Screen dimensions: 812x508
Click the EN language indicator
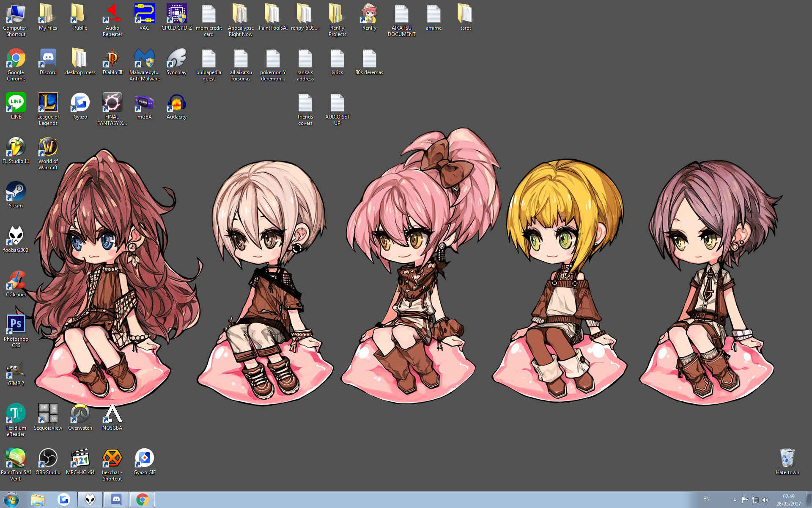[706, 499]
